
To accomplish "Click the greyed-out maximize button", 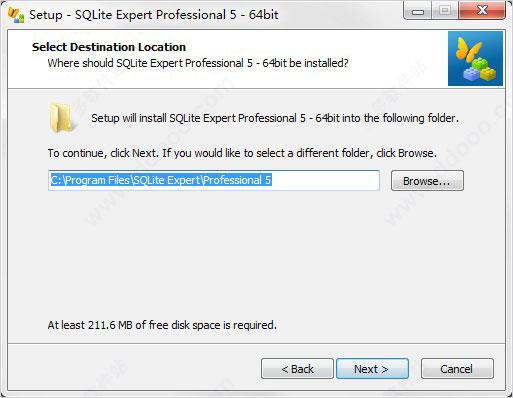I will (445, 11).
